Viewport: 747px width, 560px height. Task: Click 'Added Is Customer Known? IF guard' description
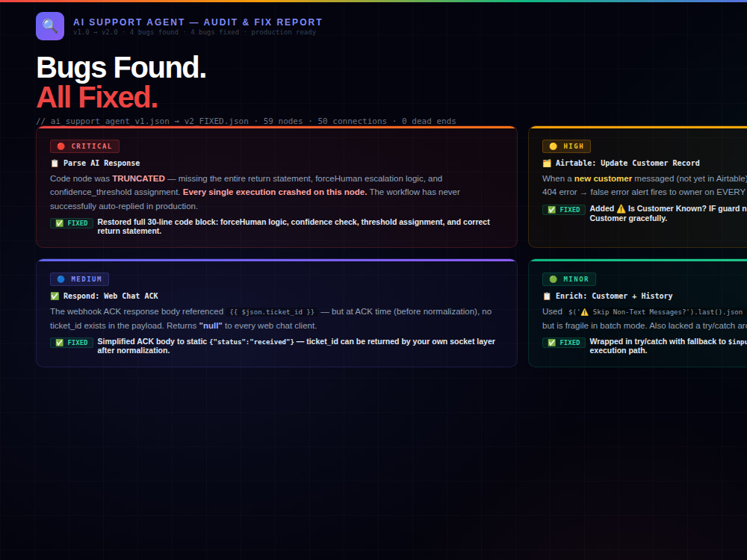pyautogui.click(x=668, y=214)
